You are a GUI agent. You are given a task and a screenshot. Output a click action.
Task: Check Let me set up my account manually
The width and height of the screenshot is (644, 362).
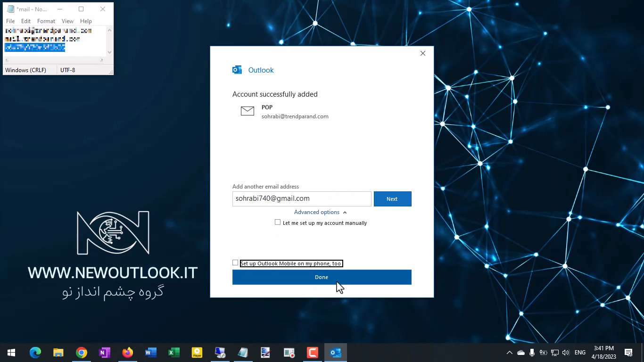[278, 222]
